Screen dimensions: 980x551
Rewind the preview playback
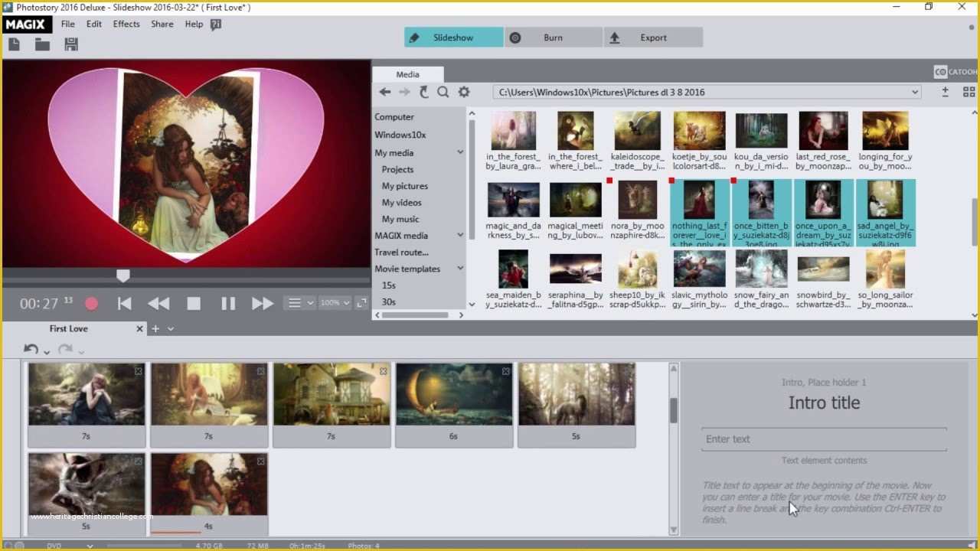[158, 304]
